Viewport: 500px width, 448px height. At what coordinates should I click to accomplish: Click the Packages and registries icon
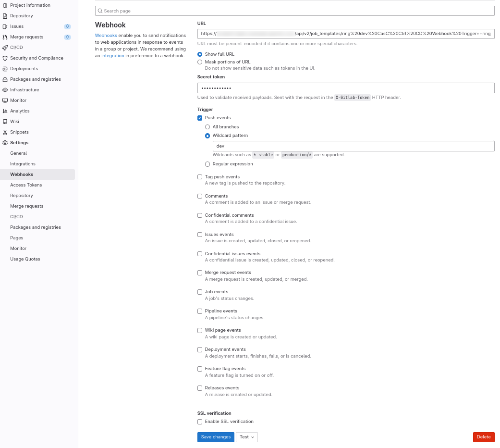(x=5, y=79)
